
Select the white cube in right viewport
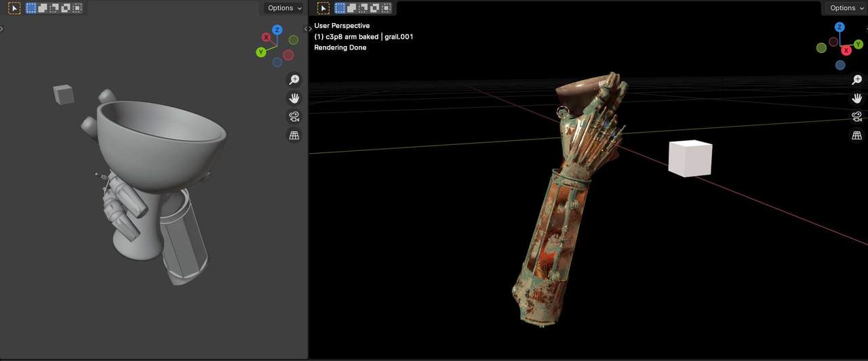690,158
